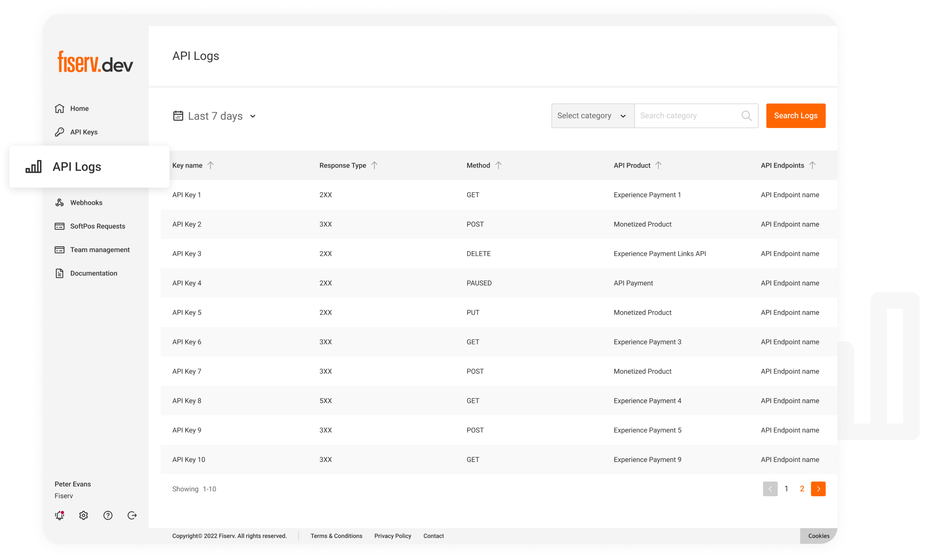Go to page 2 of results

[x=802, y=489]
